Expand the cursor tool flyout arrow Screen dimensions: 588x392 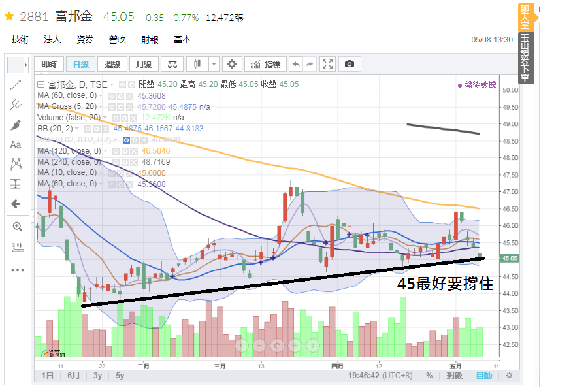[26, 65]
